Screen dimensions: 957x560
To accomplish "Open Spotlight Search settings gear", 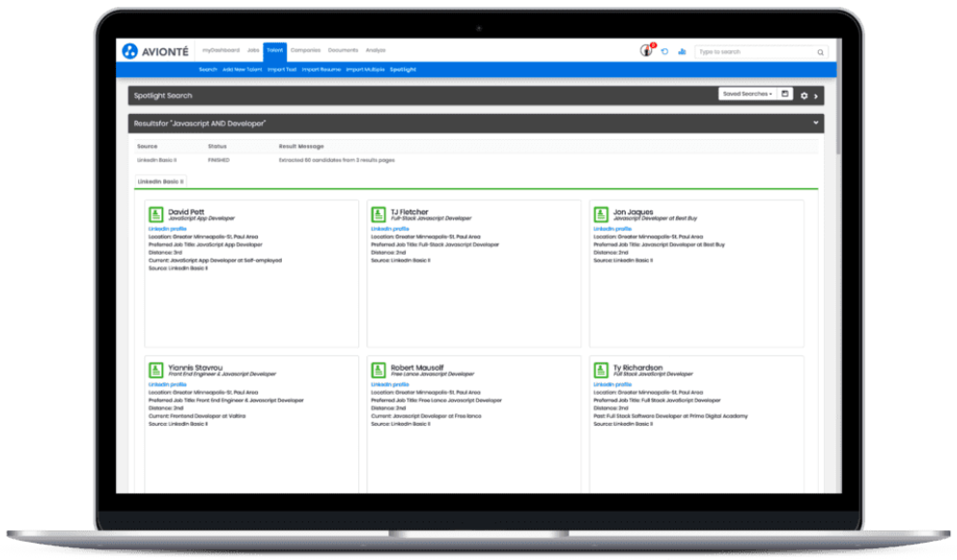I will click(803, 96).
